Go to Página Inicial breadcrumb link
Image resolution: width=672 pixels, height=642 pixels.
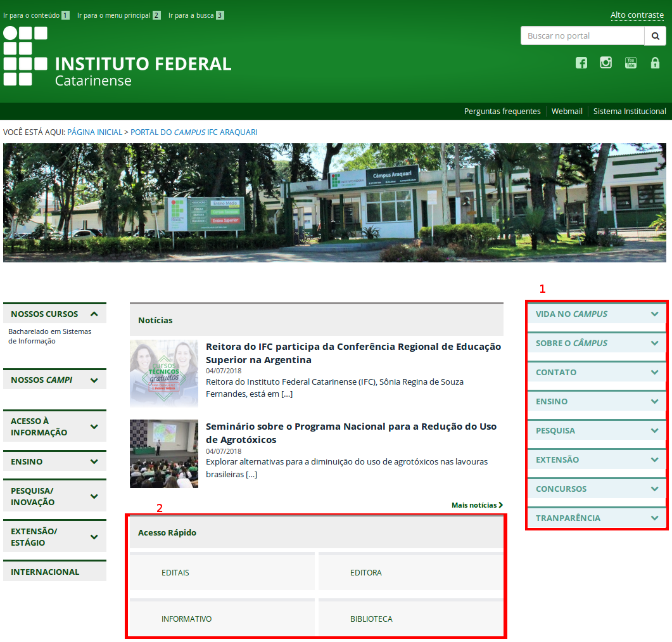click(94, 132)
